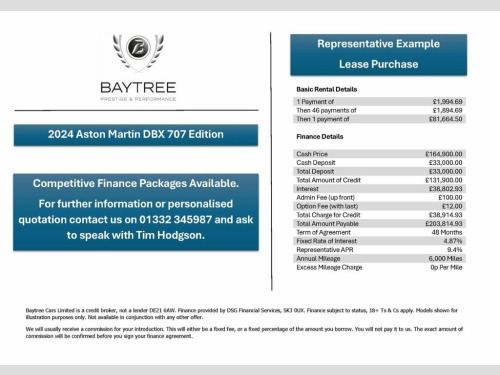Screen dimensions: 500x375
Task: Select the Total Amount Payable row
Action: pos(379,224)
